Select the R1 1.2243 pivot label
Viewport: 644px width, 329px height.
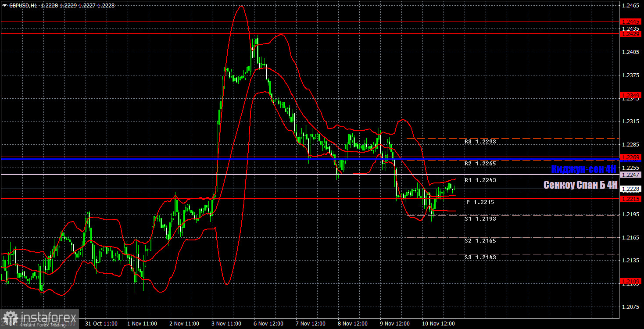pos(480,180)
